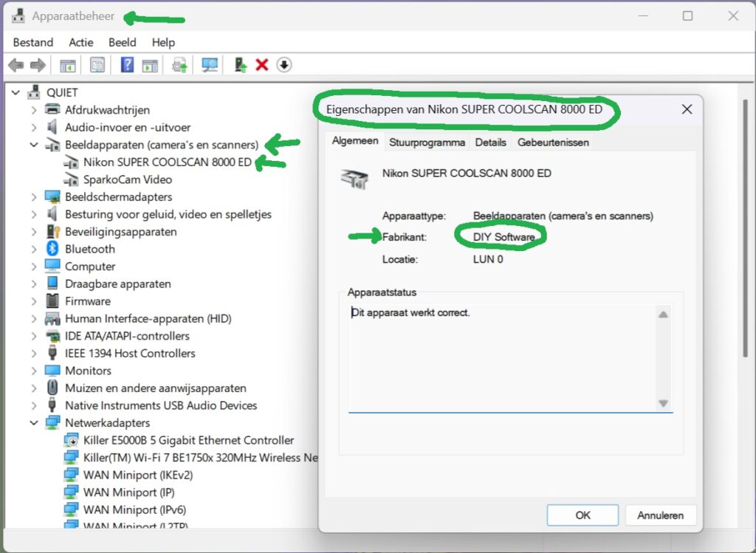Select SparkoCam Video device

click(x=127, y=179)
